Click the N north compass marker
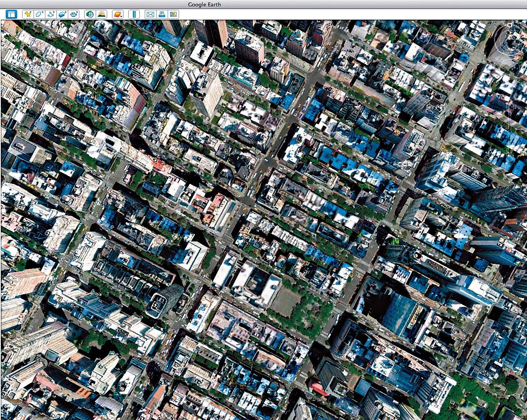The height and width of the screenshot is (420, 527). [x=510, y=25]
